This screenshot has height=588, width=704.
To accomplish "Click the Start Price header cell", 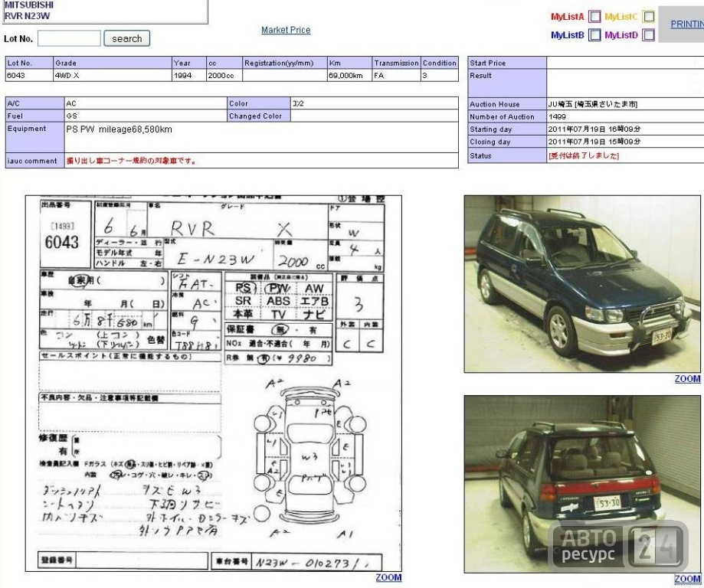I will tap(507, 63).
